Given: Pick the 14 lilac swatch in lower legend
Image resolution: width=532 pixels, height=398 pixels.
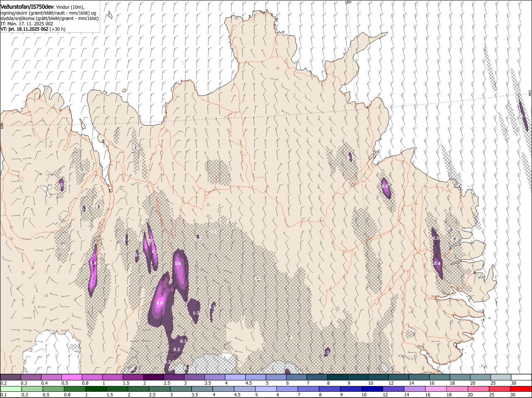Looking at the screenshot, I should [x=414, y=389].
